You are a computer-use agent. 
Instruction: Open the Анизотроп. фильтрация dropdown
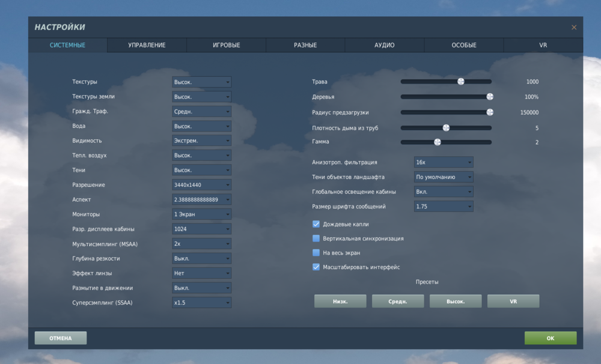[444, 162]
